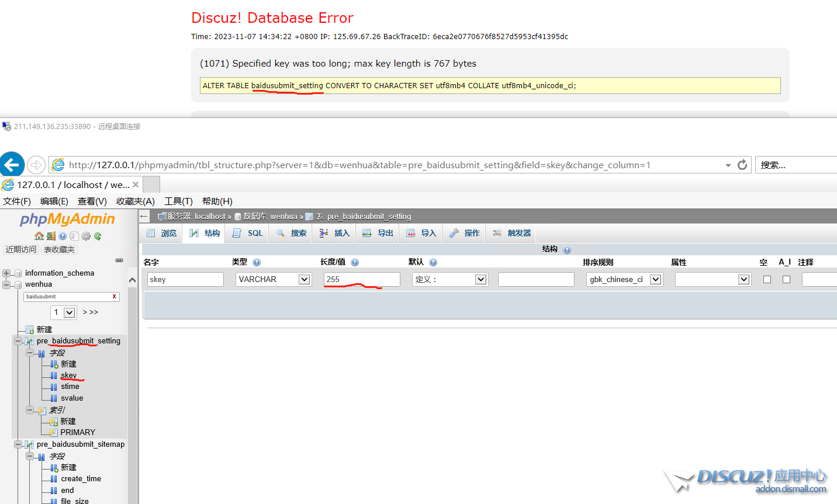
Task: Reload navigation panel green refresh icon
Action: pos(98,236)
